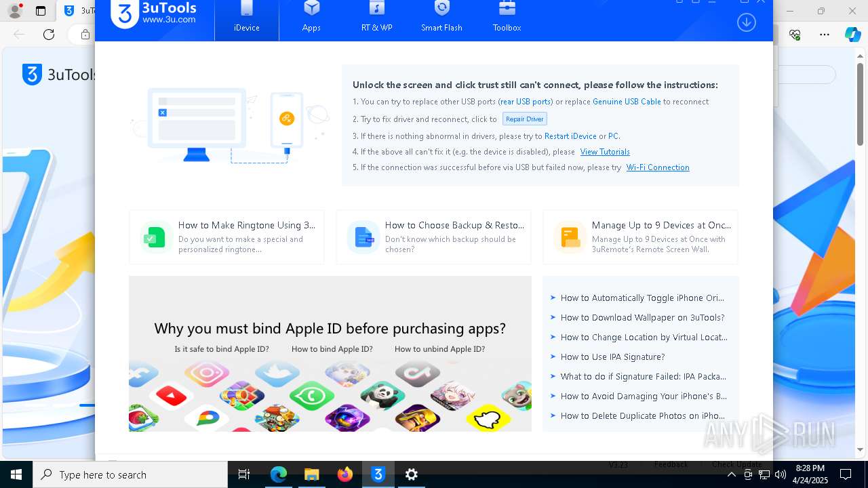Image resolution: width=868 pixels, height=488 pixels.
Task: Click the Wi-Fi Connection link
Action: (658, 167)
